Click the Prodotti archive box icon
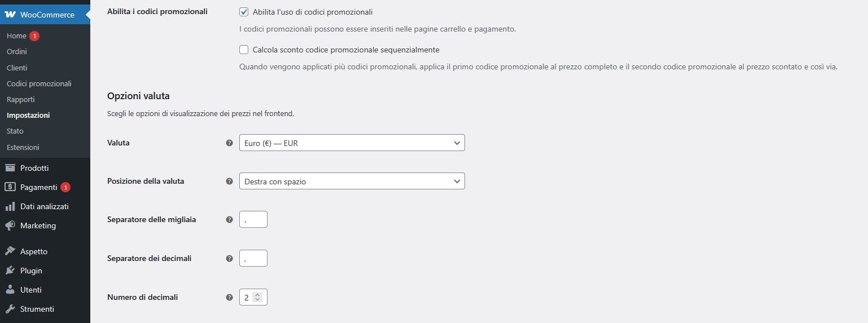This screenshot has width=868, height=323. click(10, 168)
